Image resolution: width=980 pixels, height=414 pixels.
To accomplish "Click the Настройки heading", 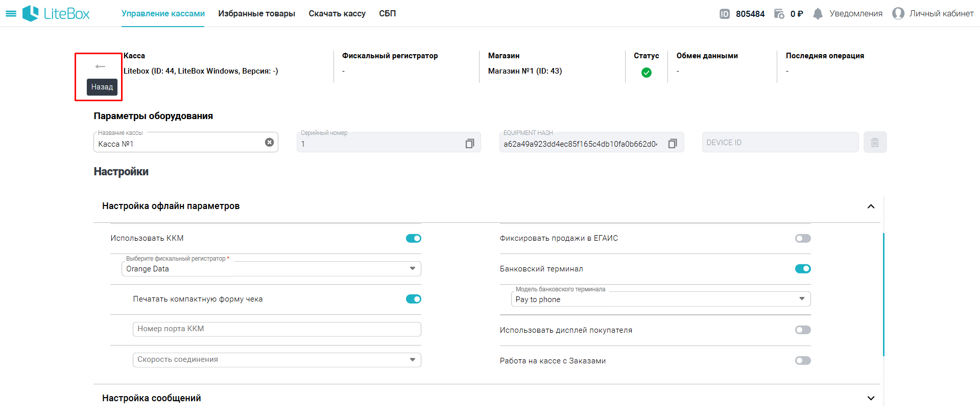I will click(121, 172).
